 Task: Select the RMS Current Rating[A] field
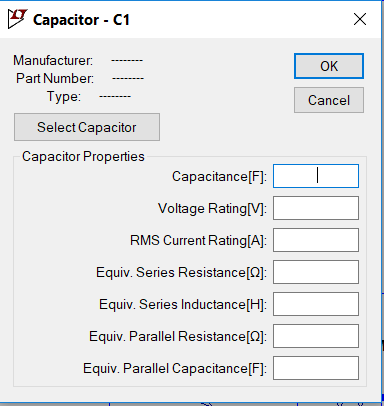pyautogui.click(x=316, y=240)
